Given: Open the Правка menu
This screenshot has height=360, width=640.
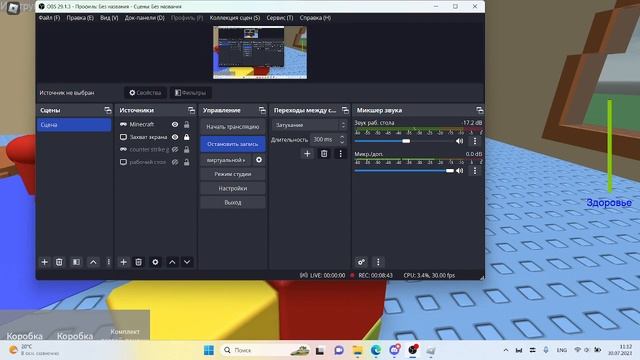Looking at the screenshot, I should click(80, 18).
